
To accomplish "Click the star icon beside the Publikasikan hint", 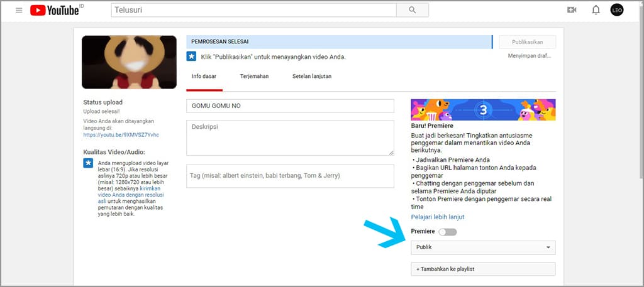I will (191, 57).
